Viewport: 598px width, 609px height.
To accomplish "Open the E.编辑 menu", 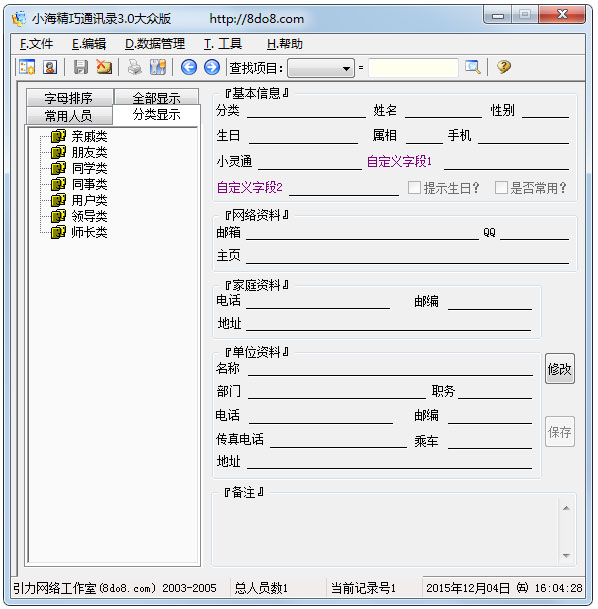I will (x=89, y=44).
